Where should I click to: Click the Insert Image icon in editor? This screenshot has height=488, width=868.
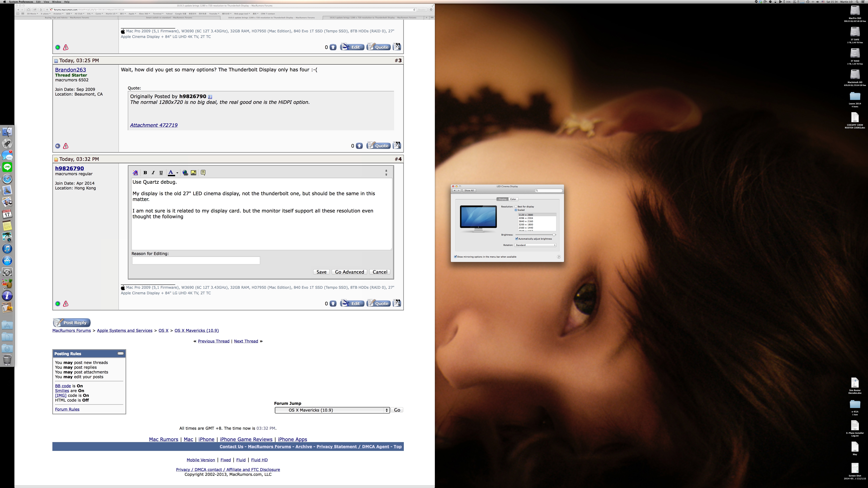pos(194,173)
